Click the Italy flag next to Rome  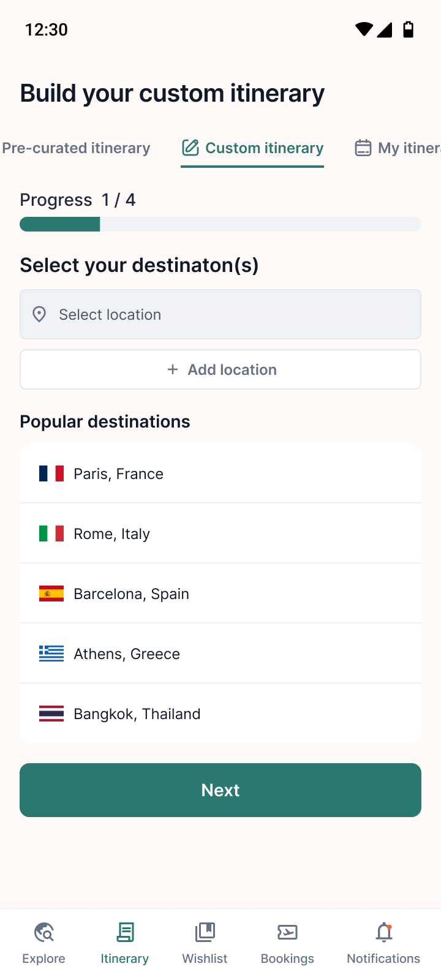[51, 533]
